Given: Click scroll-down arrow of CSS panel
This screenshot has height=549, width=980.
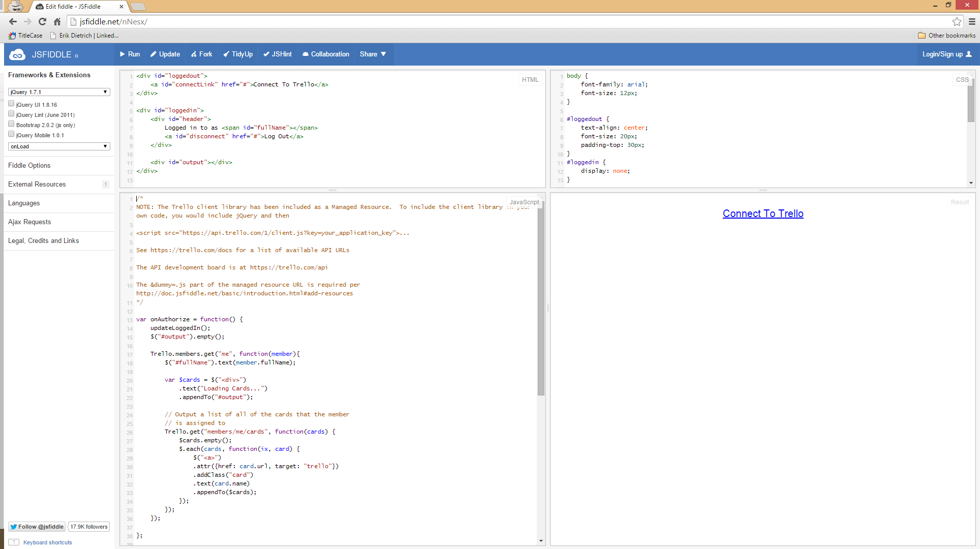Looking at the screenshot, I should coord(971,183).
